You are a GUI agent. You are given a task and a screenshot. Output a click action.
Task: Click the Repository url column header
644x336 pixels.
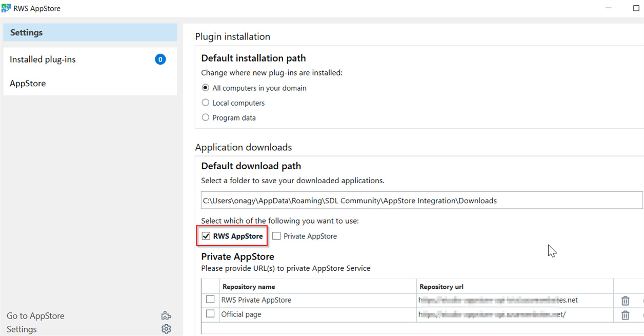[x=515, y=287]
